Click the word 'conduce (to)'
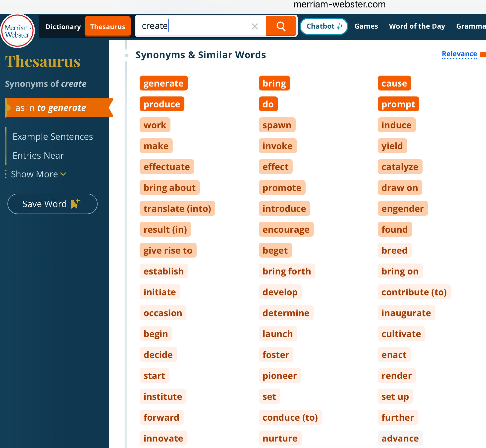This screenshot has height=448, width=486. click(x=290, y=417)
